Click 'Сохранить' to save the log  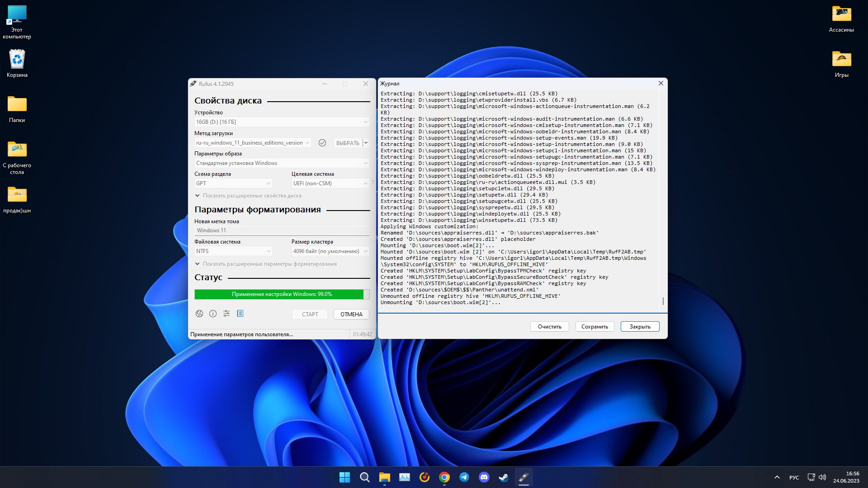point(594,326)
